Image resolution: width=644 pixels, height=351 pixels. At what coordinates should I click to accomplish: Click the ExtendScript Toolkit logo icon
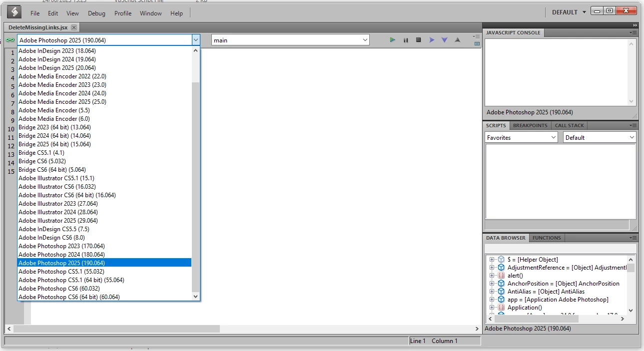(14, 12)
